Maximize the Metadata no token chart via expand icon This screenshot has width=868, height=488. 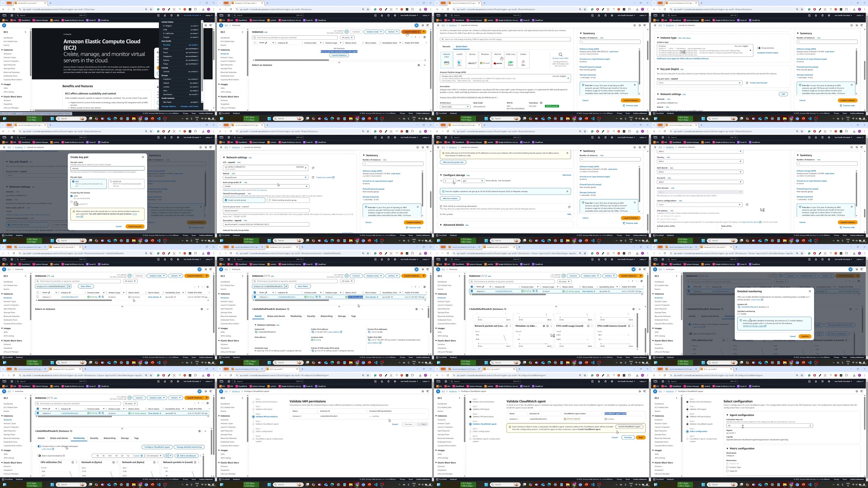pyautogui.click(x=544, y=326)
